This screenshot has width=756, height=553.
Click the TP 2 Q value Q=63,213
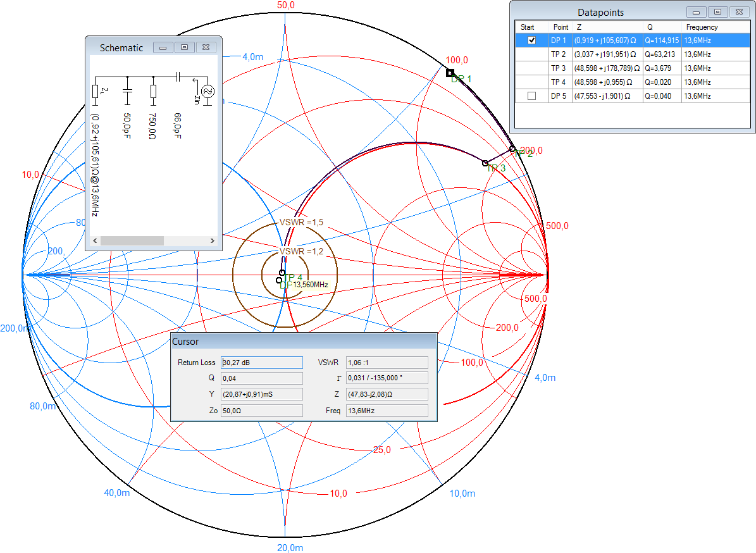point(660,54)
